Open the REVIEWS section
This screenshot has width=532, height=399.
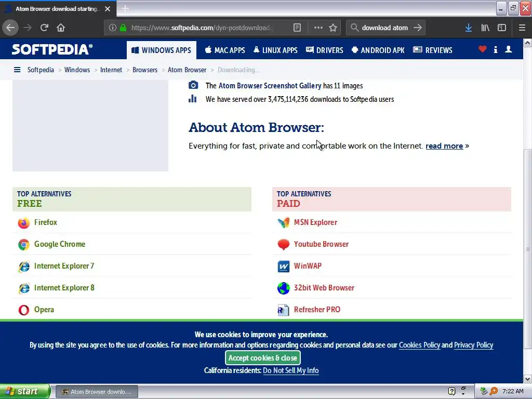point(433,50)
